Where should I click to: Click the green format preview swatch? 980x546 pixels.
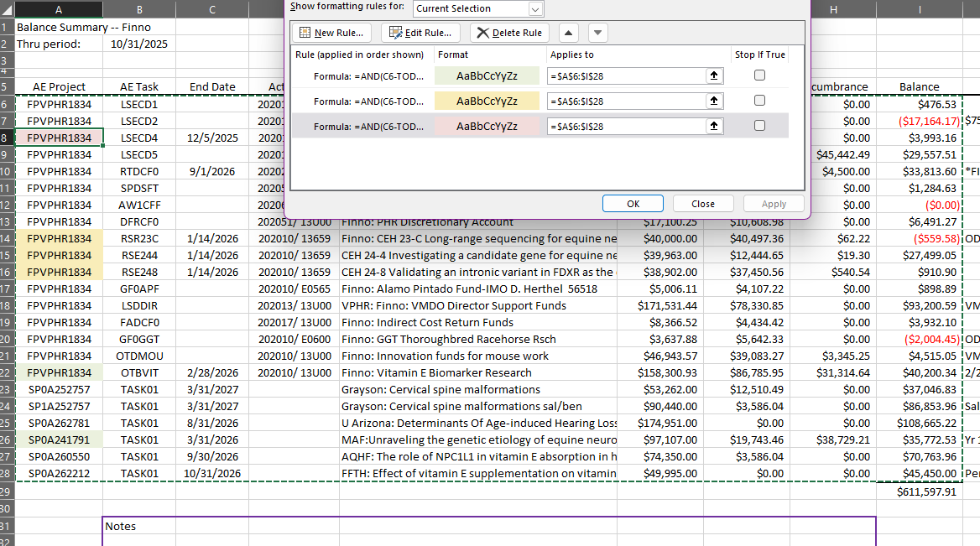point(487,76)
